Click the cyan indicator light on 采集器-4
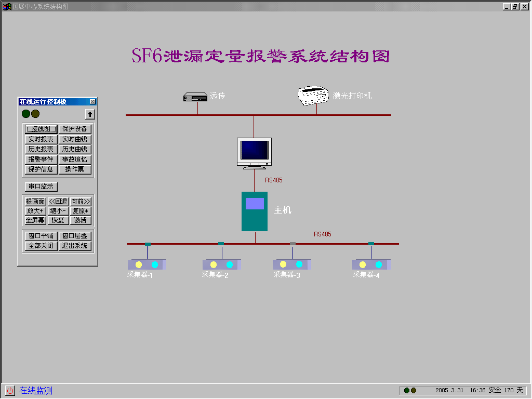The image size is (532, 399). (379, 264)
